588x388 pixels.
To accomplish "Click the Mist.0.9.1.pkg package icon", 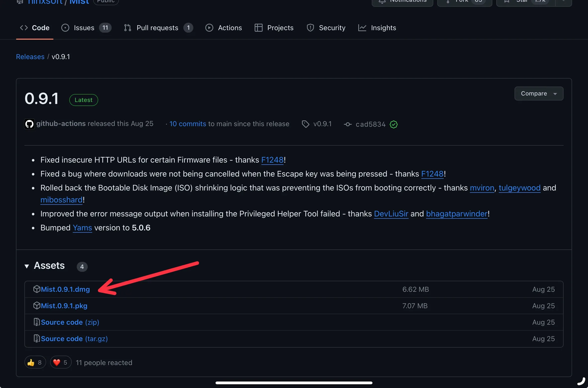I will (x=37, y=305).
